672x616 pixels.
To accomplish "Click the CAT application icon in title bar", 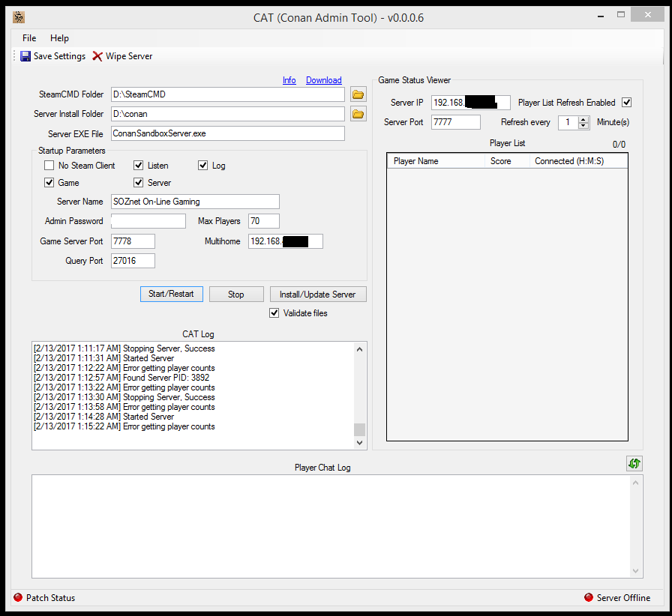I will 19,17.
